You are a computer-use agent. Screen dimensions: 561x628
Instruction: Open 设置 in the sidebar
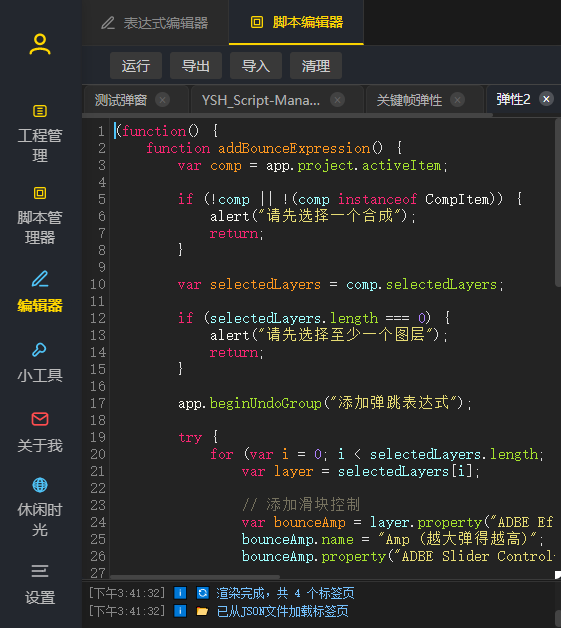point(40,585)
